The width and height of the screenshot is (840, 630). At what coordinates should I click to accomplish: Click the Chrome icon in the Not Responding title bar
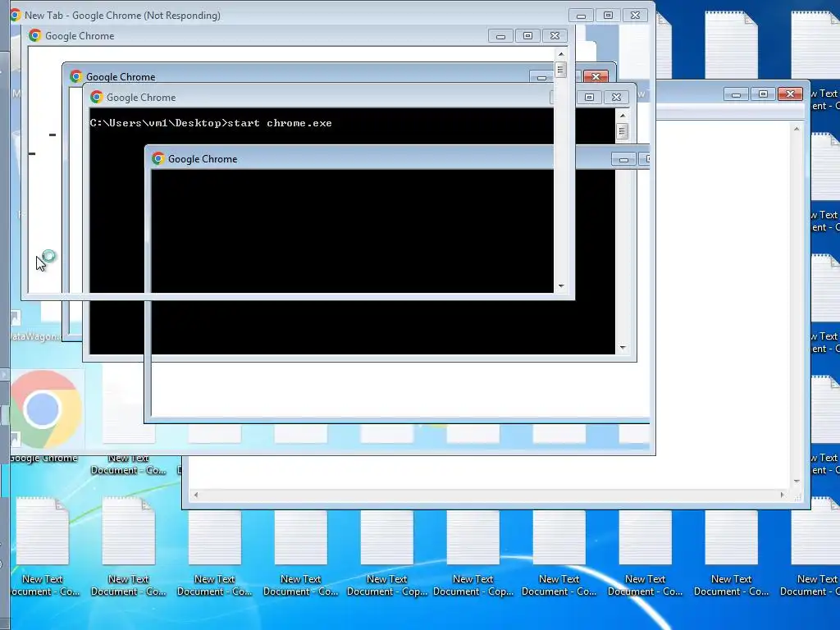[x=16, y=15]
